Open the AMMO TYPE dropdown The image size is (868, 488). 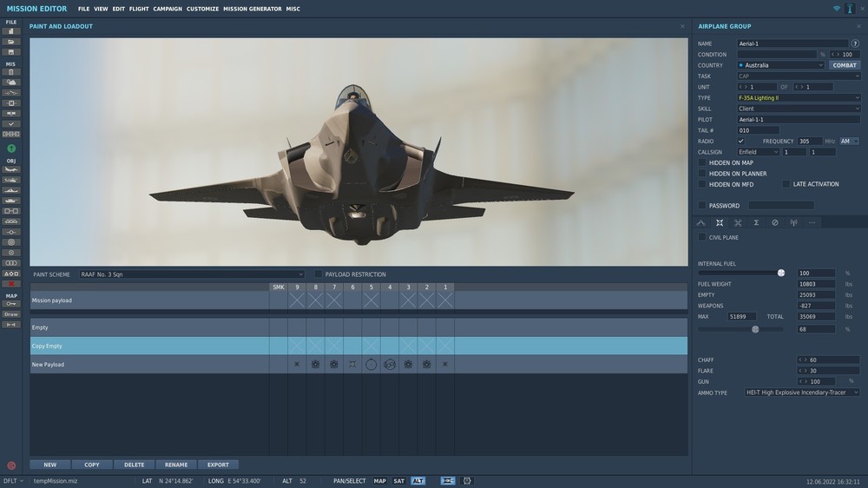[x=802, y=392]
